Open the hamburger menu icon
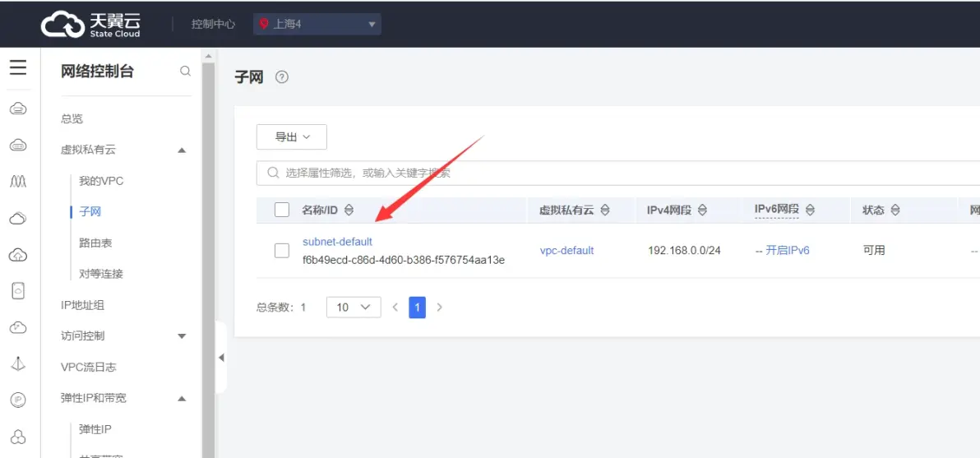 (x=18, y=67)
